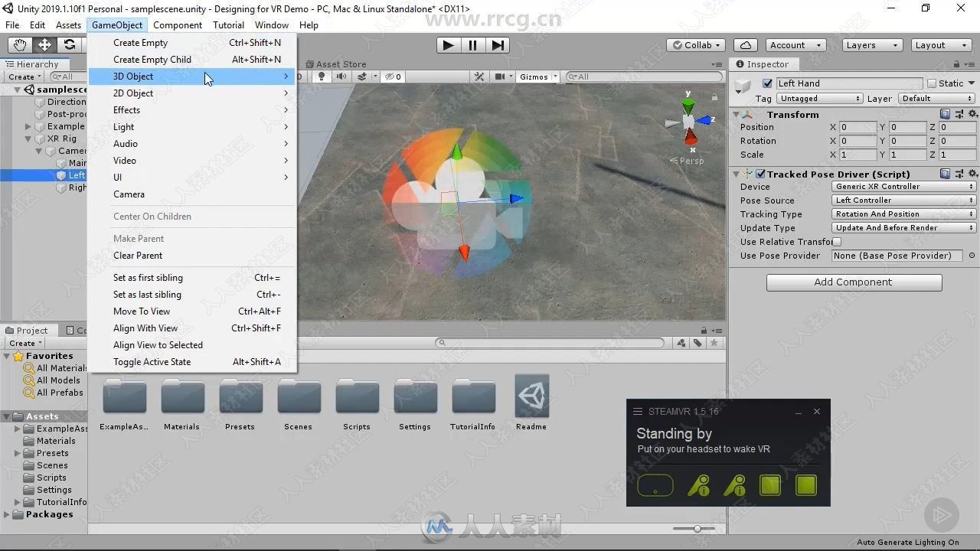Pause the game with the Pause button

coord(473,45)
